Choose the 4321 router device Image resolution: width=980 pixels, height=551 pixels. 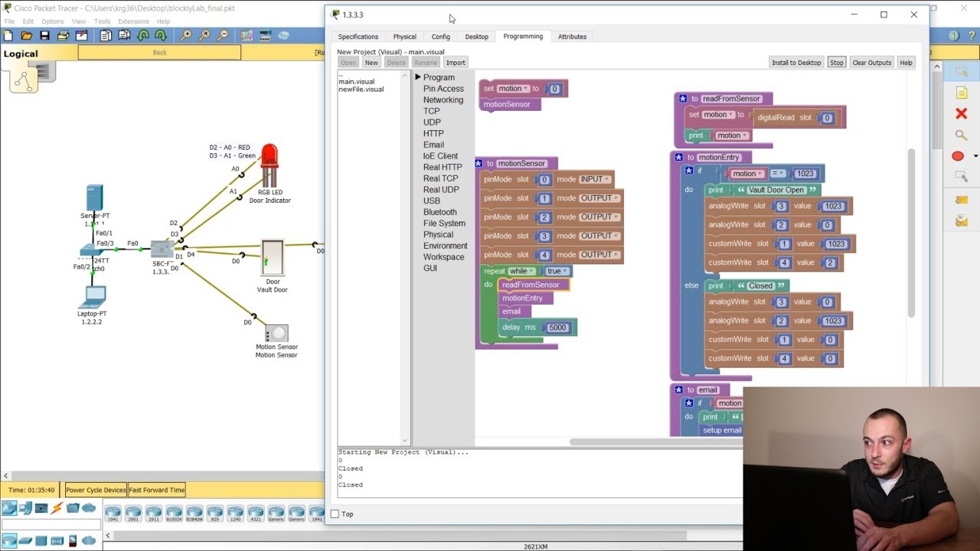click(256, 513)
